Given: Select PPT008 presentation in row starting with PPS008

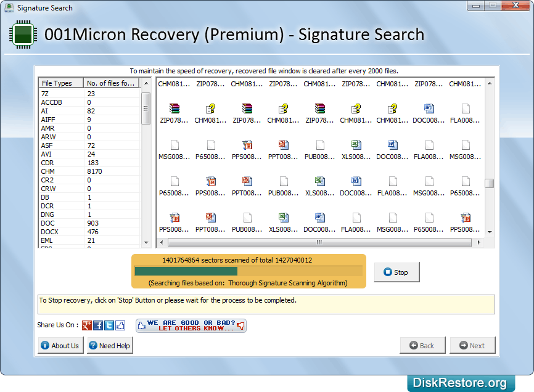Looking at the screenshot, I should [x=211, y=223].
